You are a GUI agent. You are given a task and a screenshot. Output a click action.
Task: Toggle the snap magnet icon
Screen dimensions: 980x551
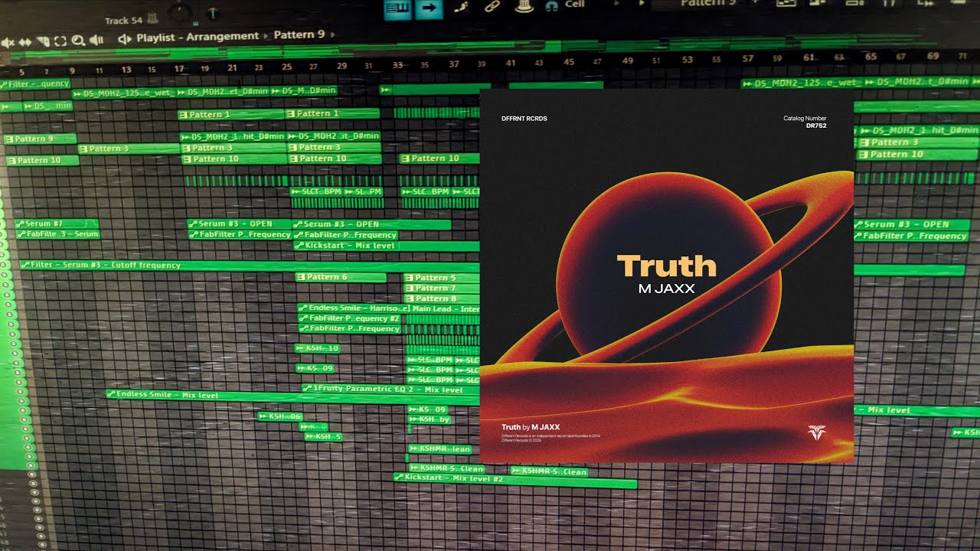pos(552,6)
